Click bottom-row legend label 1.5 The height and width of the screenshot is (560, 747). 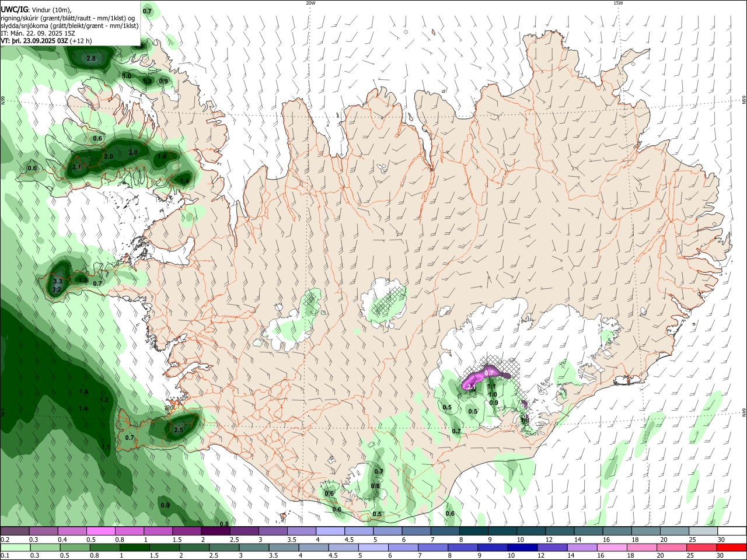tap(155, 555)
